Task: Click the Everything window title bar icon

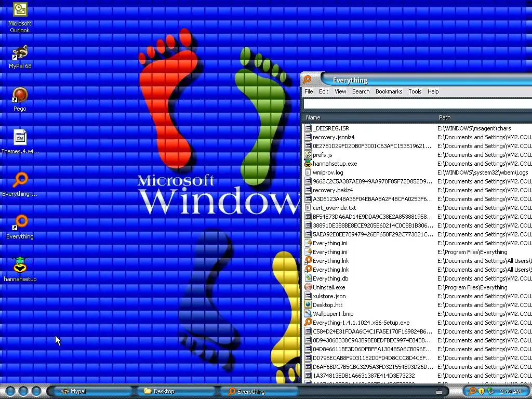Action: click(308, 79)
